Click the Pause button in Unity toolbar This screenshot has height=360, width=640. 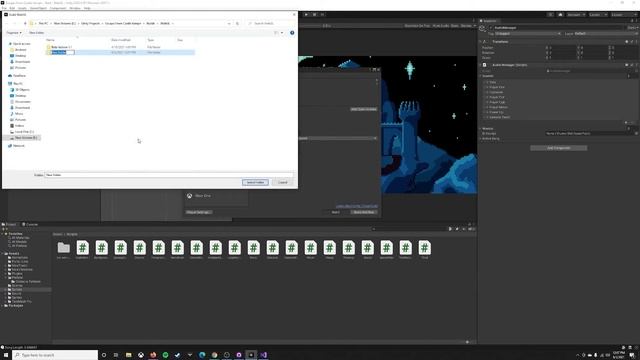point(314,15)
